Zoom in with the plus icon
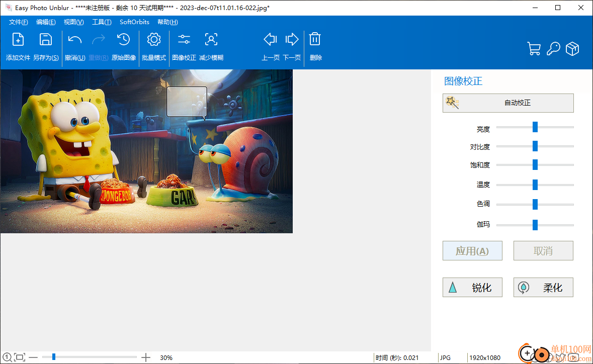593x364 pixels. click(145, 357)
